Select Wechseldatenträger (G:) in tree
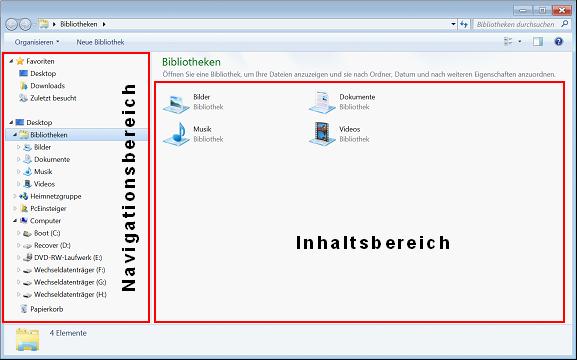The width and height of the screenshot is (577, 360). (70, 282)
